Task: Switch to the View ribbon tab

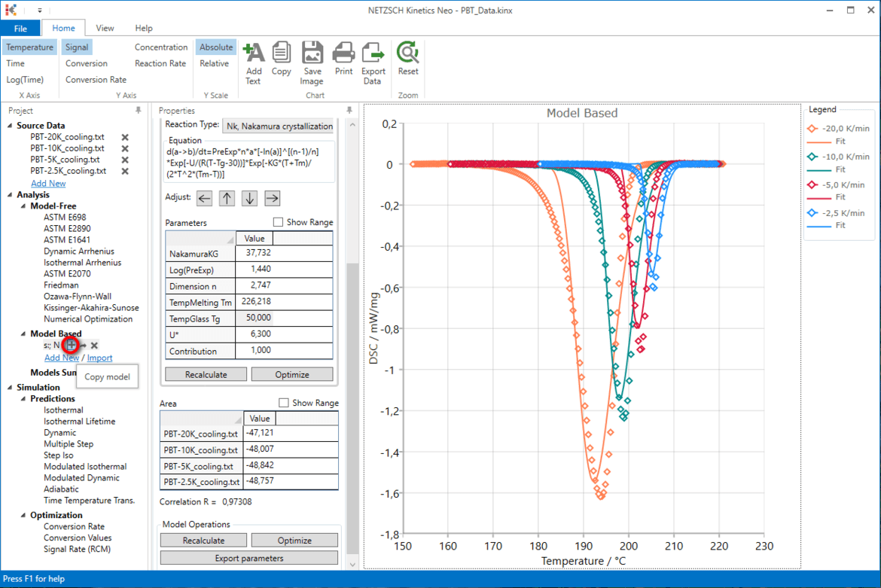Action: tap(105, 28)
